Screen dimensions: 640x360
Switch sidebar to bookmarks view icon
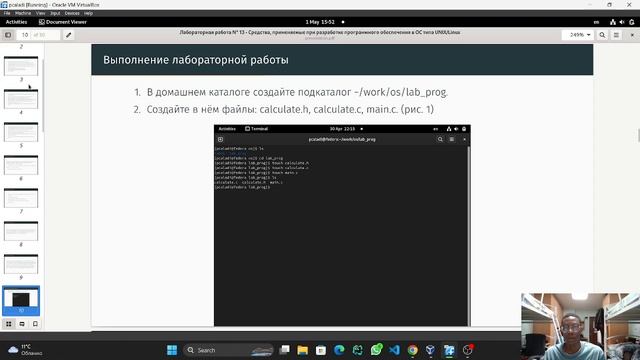pyautogui.click(x=35, y=324)
